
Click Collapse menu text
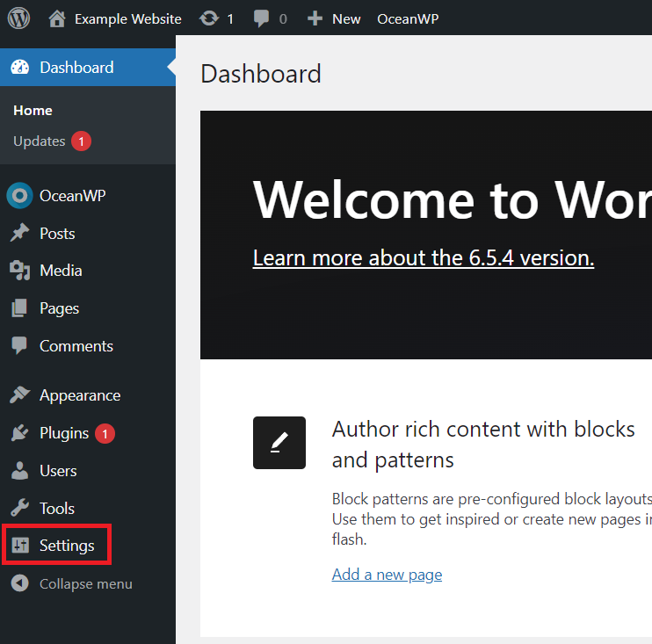[x=86, y=584]
